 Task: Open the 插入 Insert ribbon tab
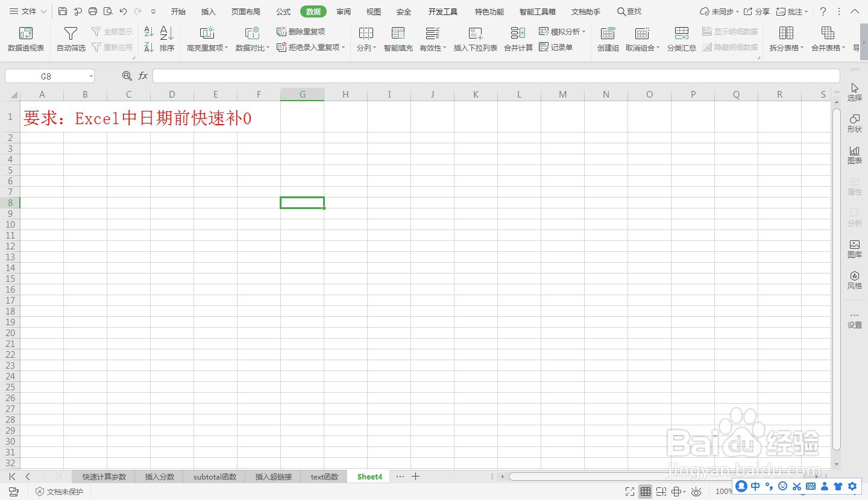tap(209, 11)
